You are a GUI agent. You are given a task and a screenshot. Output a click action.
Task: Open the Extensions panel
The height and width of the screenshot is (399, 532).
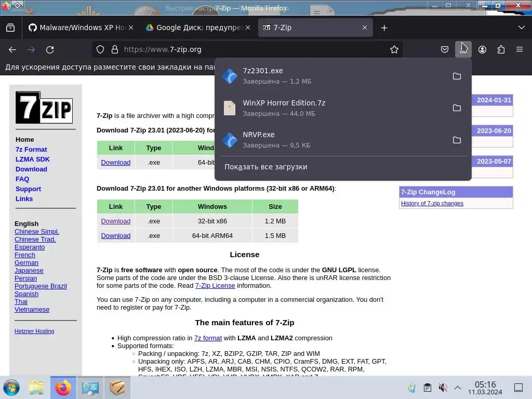[501, 49]
